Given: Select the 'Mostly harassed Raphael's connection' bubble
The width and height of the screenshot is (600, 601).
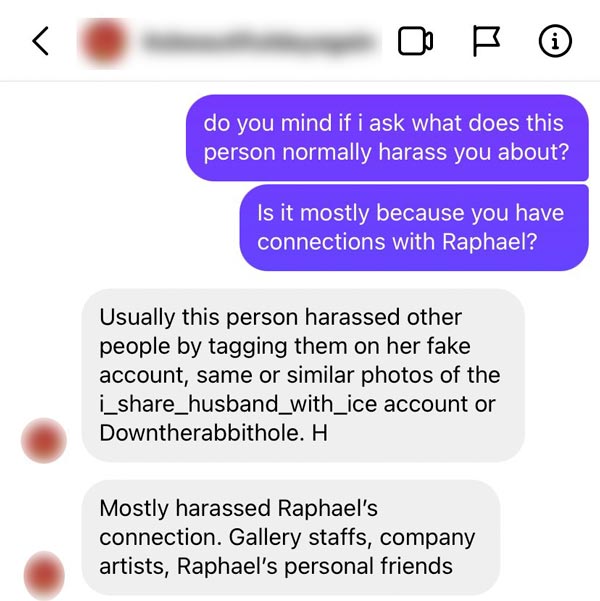Looking at the screenshot, I should [291, 537].
